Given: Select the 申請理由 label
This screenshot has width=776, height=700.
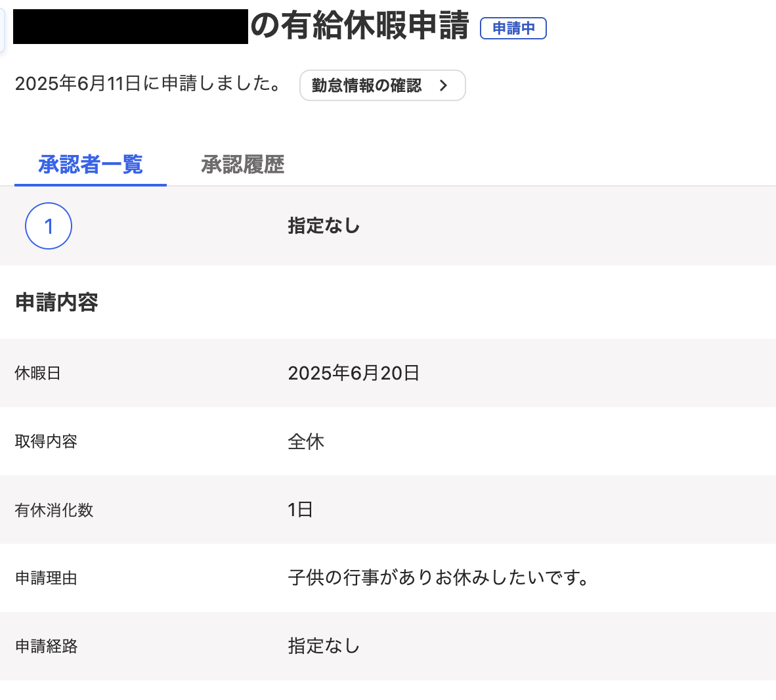Looking at the screenshot, I should 45,578.
